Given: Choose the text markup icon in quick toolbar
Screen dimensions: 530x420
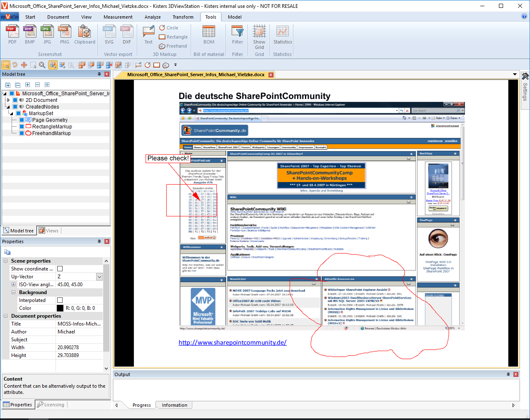Looking at the screenshot, I should [138, 65].
